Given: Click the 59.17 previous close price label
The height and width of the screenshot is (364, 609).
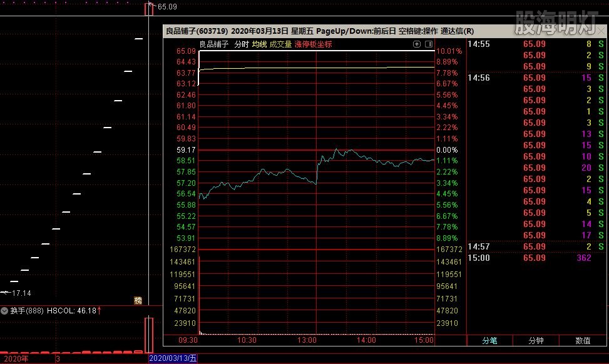Looking at the screenshot, I should click(186, 150).
